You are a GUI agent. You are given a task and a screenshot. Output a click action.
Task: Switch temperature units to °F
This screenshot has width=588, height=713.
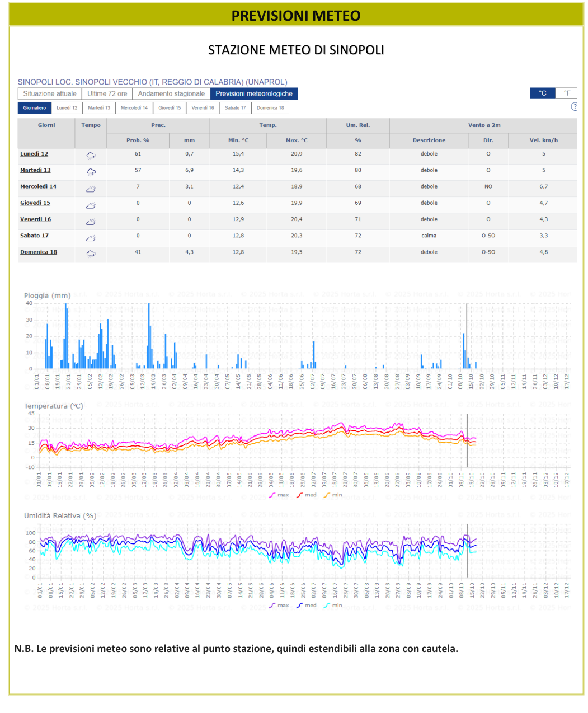pyautogui.click(x=567, y=93)
